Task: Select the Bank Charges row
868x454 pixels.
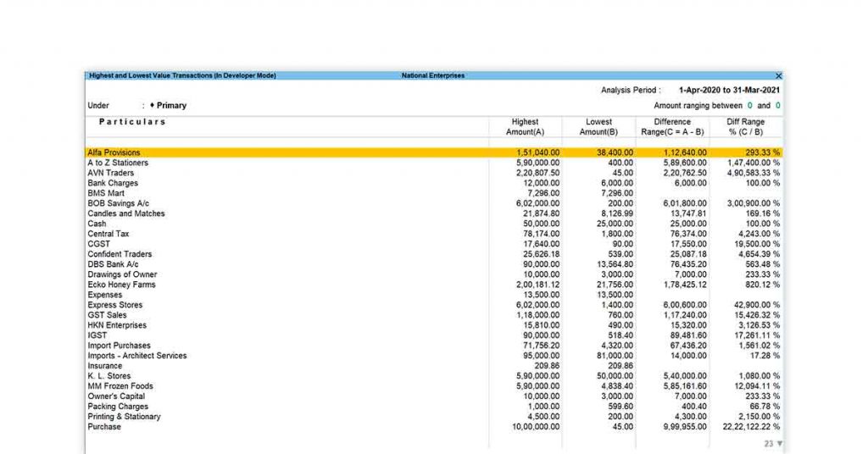Action: pyautogui.click(x=113, y=183)
